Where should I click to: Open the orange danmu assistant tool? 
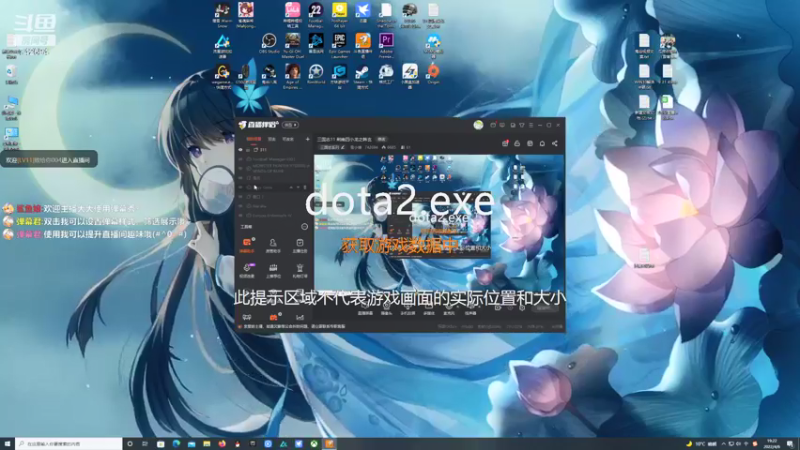pyautogui.click(x=247, y=245)
